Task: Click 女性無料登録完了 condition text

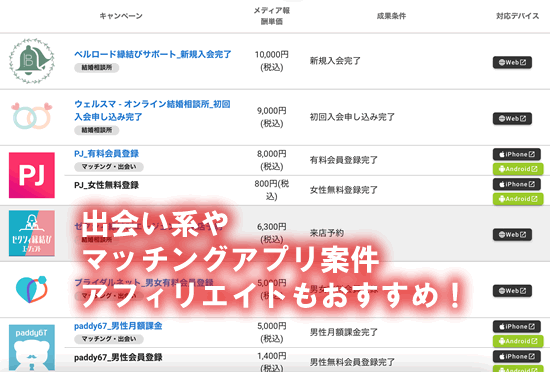Action: [343, 190]
